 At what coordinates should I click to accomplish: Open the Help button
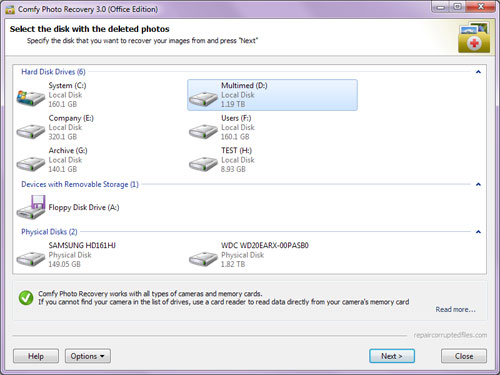pos(36,356)
